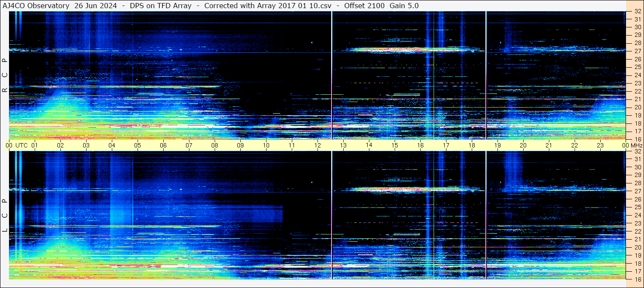
Task: Click the 25 frequency label on RCP scale
Action: 638,67
